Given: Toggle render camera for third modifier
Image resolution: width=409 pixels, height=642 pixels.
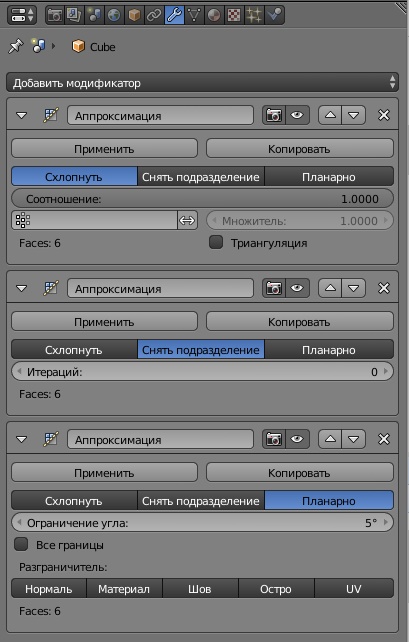Looking at the screenshot, I should pyautogui.click(x=274, y=439).
